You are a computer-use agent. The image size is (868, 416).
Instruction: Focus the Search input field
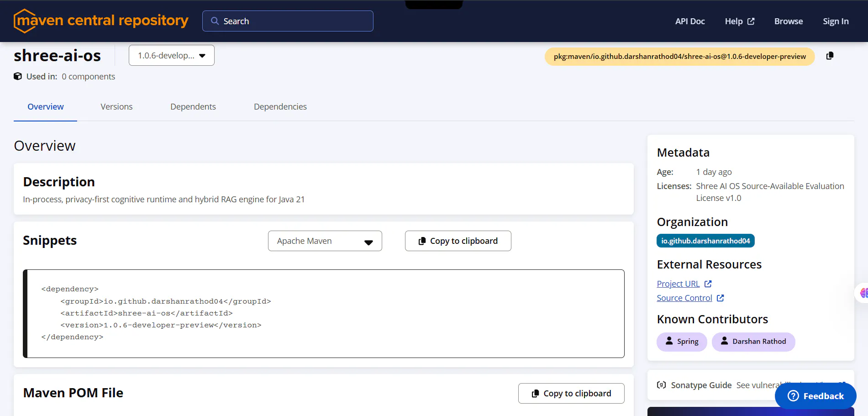click(x=288, y=21)
